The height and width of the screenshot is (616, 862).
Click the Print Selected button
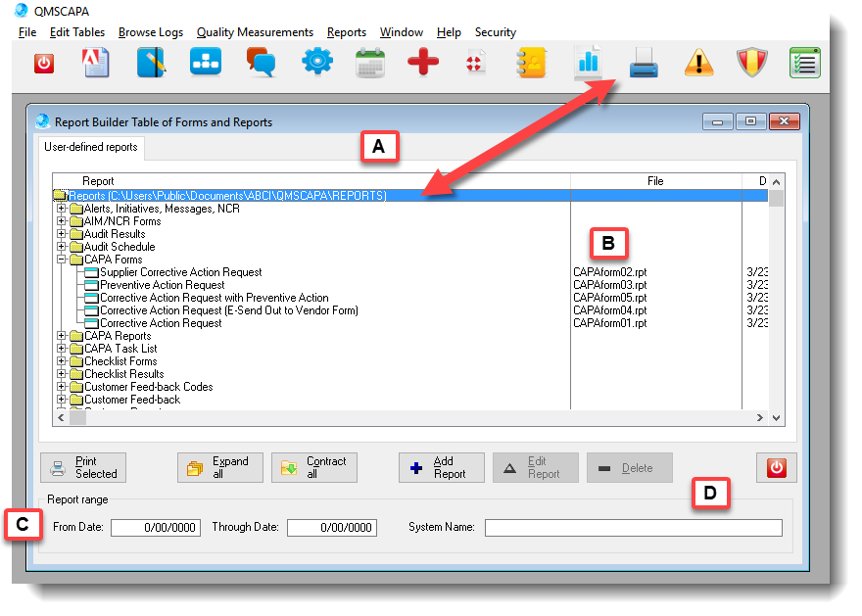(83, 467)
